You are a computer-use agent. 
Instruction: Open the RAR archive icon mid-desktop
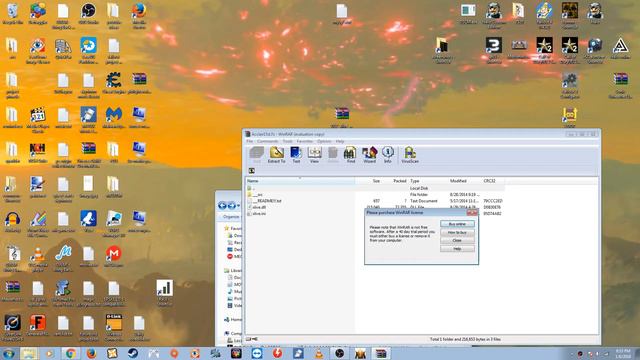click(342, 118)
